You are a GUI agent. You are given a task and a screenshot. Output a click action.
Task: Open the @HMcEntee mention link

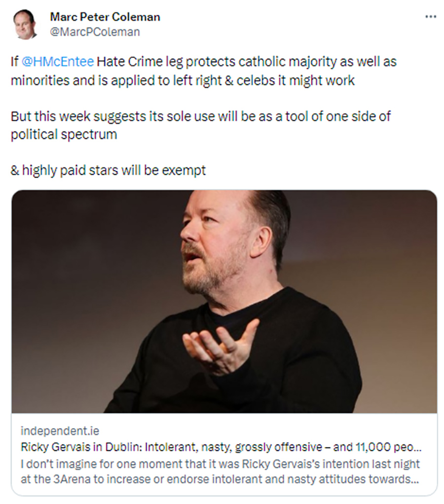(57, 62)
